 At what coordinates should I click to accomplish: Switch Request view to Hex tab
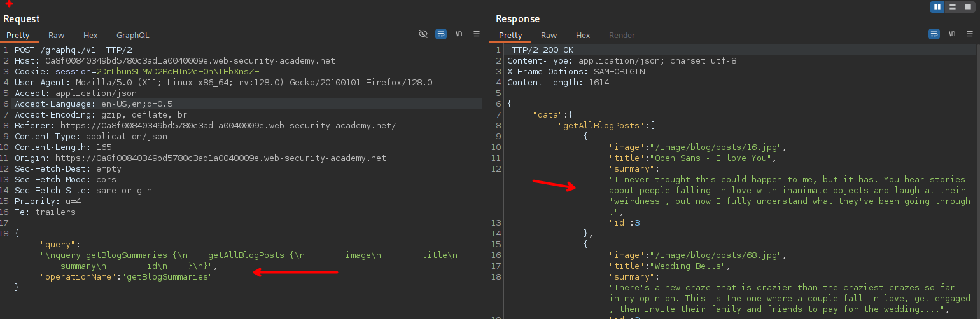tap(90, 36)
